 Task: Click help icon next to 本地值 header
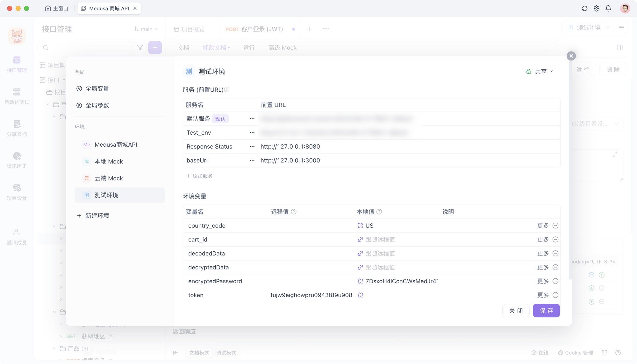coord(379,212)
